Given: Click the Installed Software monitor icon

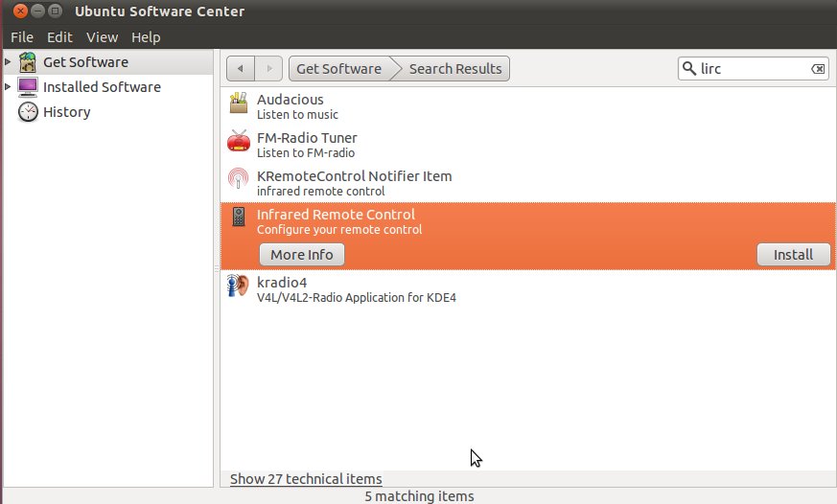Looking at the screenshot, I should [x=27, y=87].
